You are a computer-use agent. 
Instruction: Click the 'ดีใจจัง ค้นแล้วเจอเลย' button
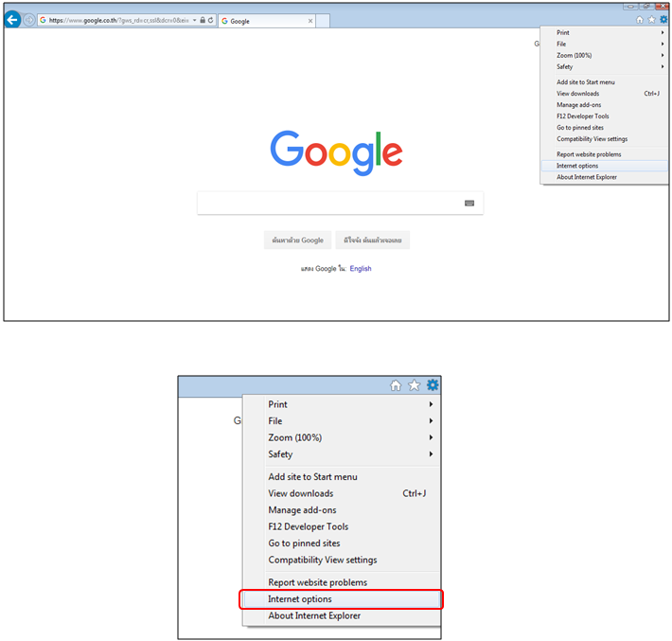pos(372,240)
